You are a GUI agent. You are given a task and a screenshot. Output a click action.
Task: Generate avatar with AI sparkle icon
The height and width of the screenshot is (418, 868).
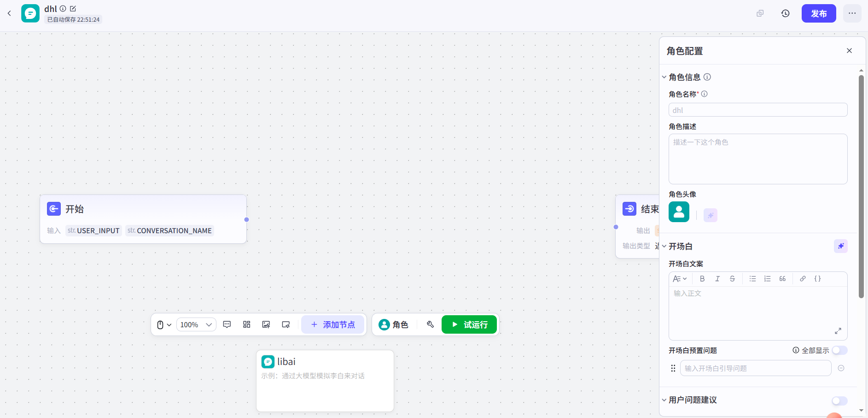[x=711, y=215]
